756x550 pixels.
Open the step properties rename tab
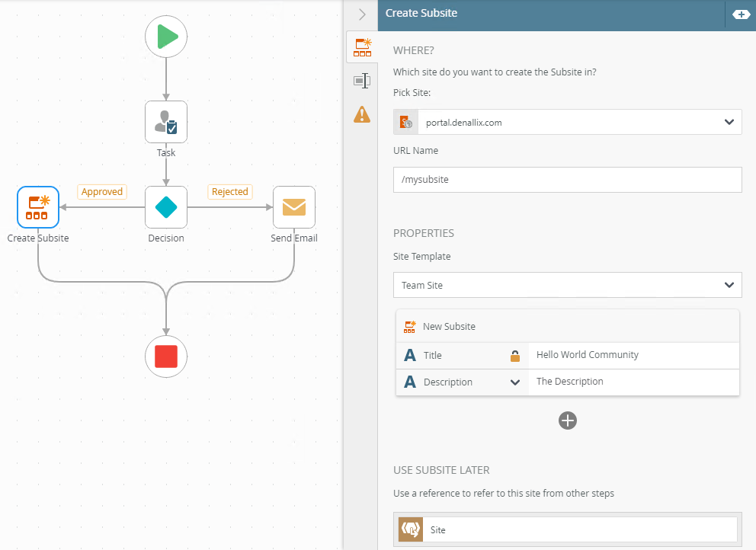coord(362,81)
